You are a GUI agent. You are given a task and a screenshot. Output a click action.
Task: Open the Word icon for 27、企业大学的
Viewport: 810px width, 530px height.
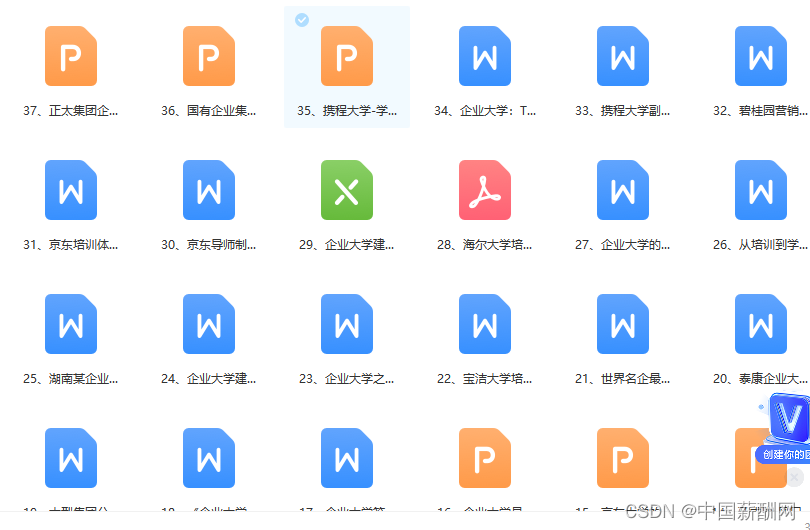click(x=622, y=190)
